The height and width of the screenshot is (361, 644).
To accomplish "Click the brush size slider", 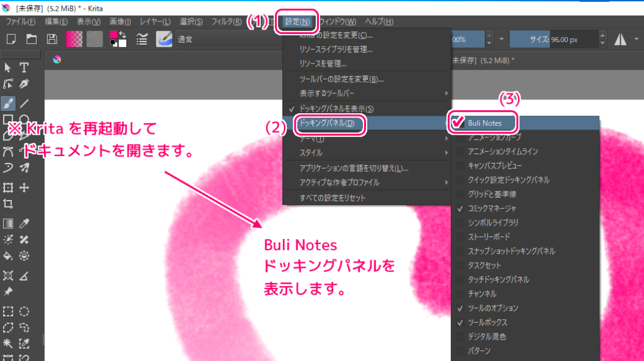I will tap(554, 40).
